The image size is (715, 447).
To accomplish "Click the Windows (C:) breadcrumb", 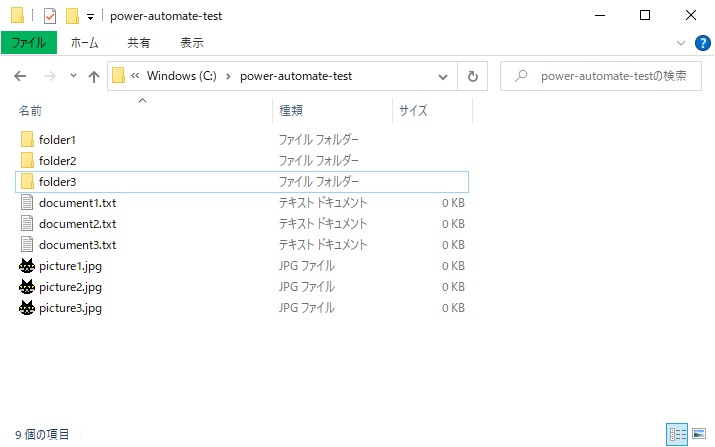I will pyautogui.click(x=181, y=76).
